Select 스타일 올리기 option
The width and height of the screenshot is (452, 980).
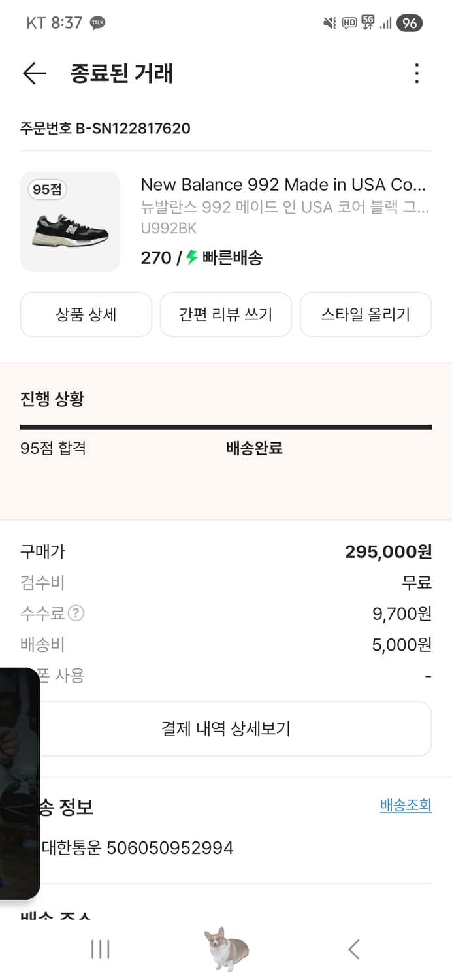click(365, 314)
